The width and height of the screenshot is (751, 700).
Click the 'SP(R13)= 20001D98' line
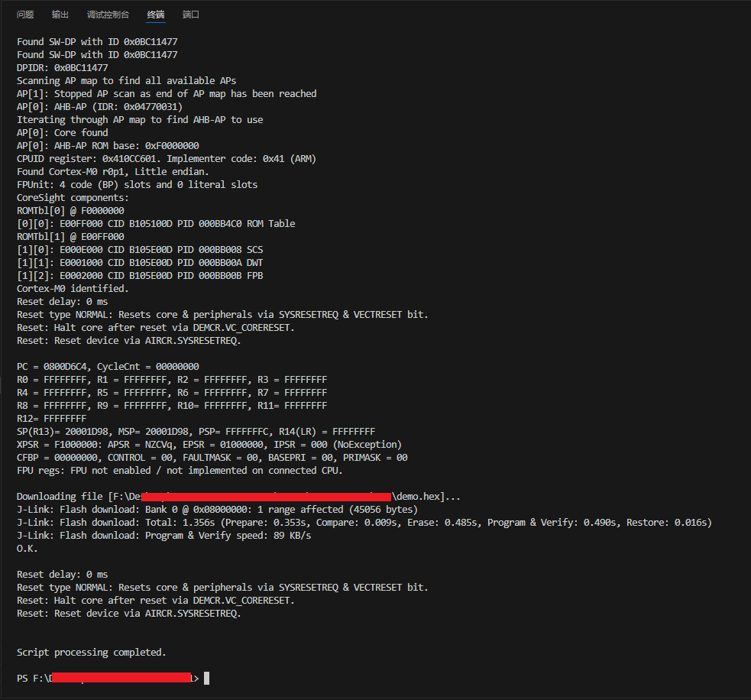pyautogui.click(x=196, y=431)
